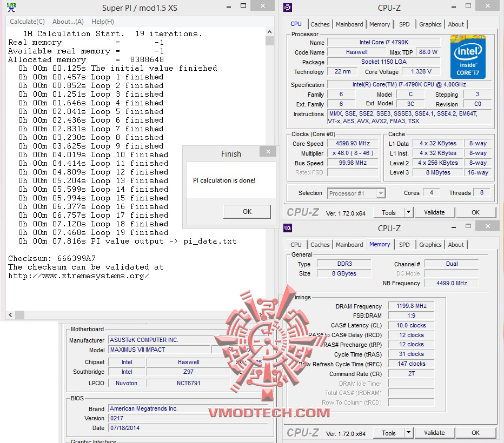Open the Help(H) menu in Super PI
The width and height of the screenshot is (504, 443).
[x=103, y=22]
